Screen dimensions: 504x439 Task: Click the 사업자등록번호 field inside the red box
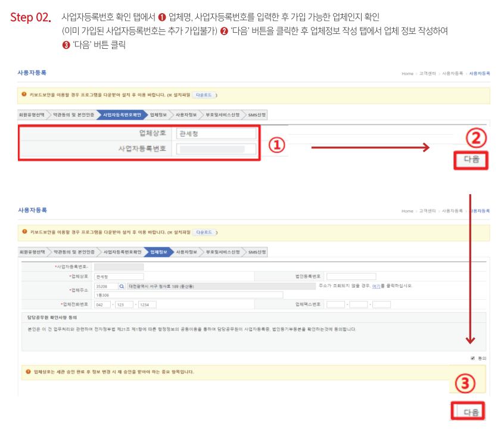coord(216,148)
